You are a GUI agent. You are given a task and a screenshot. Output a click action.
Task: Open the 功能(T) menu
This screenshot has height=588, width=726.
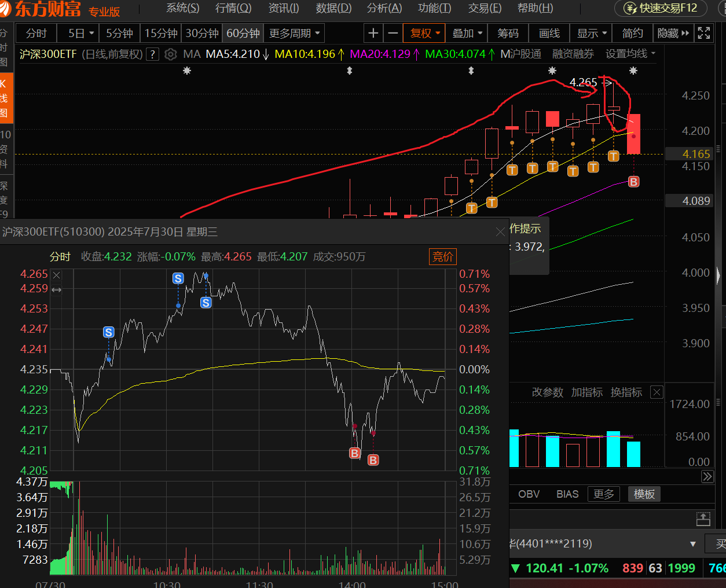tap(435, 8)
